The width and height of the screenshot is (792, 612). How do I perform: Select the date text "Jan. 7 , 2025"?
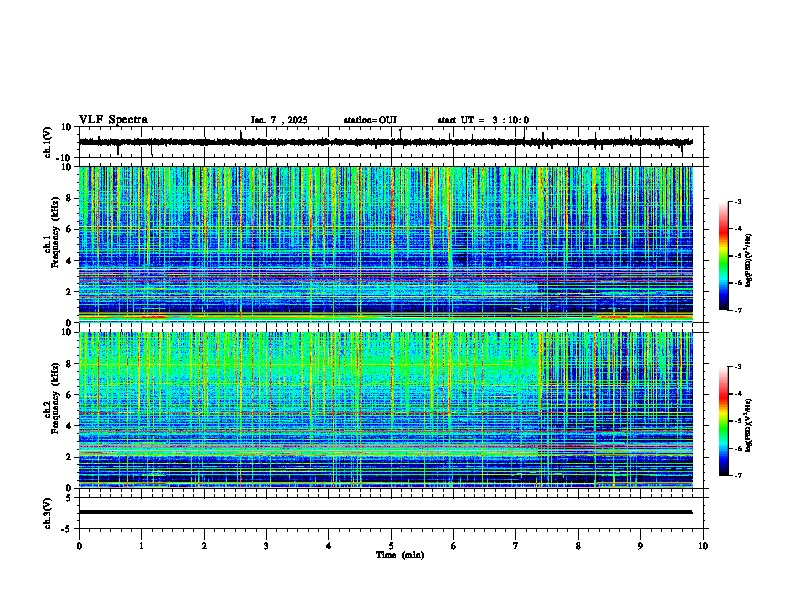(x=279, y=120)
